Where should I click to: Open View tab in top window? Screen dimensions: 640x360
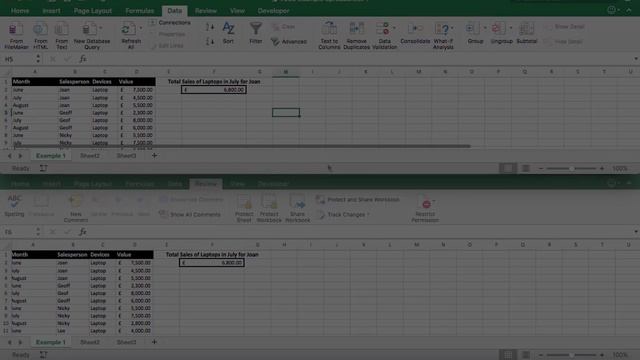[x=237, y=11]
